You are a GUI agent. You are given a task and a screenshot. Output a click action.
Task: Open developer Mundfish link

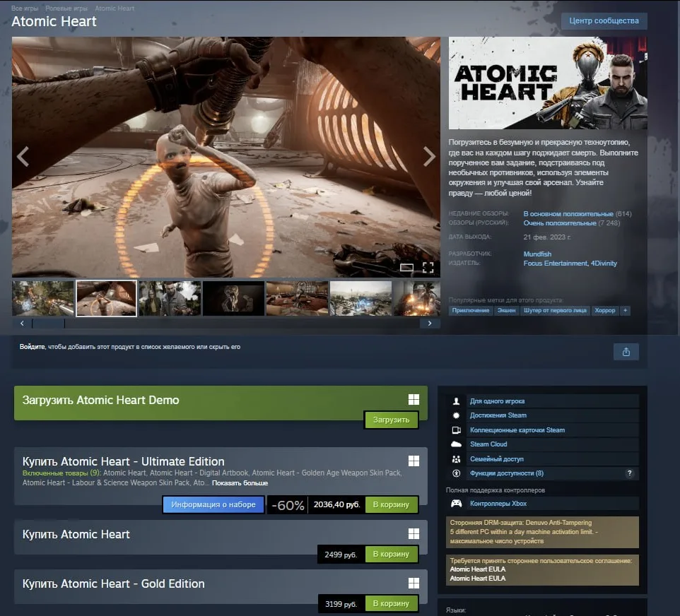click(x=537, y=254)
